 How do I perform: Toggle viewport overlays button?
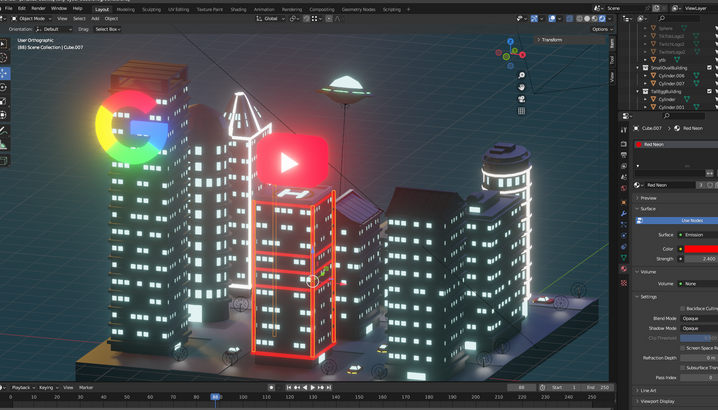click(552, 19)
